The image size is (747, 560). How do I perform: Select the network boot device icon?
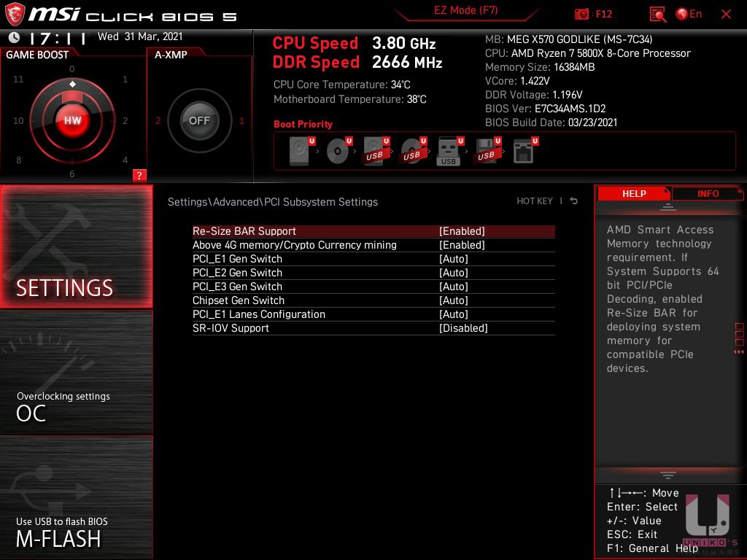click(x=525, y=151)
